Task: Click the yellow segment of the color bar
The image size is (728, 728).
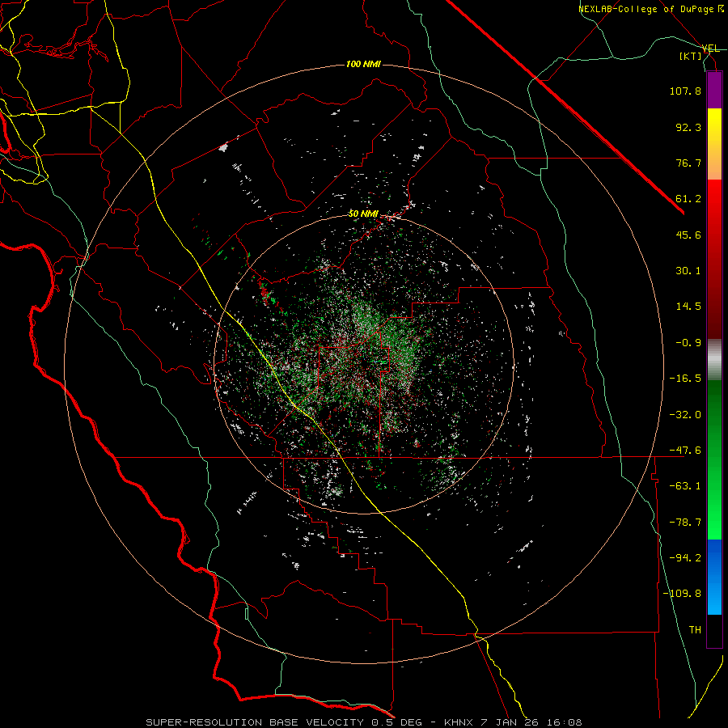Action: pos(714,144)
